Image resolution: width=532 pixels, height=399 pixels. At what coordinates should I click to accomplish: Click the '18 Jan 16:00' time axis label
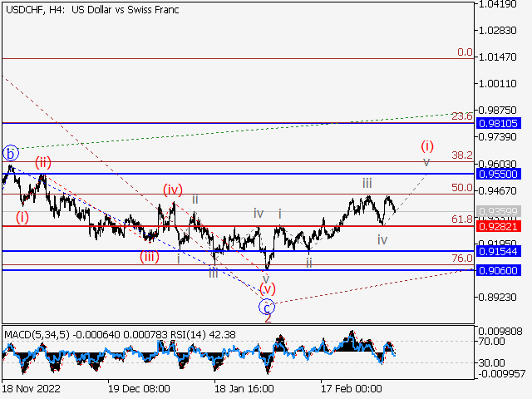pos(244,388)
